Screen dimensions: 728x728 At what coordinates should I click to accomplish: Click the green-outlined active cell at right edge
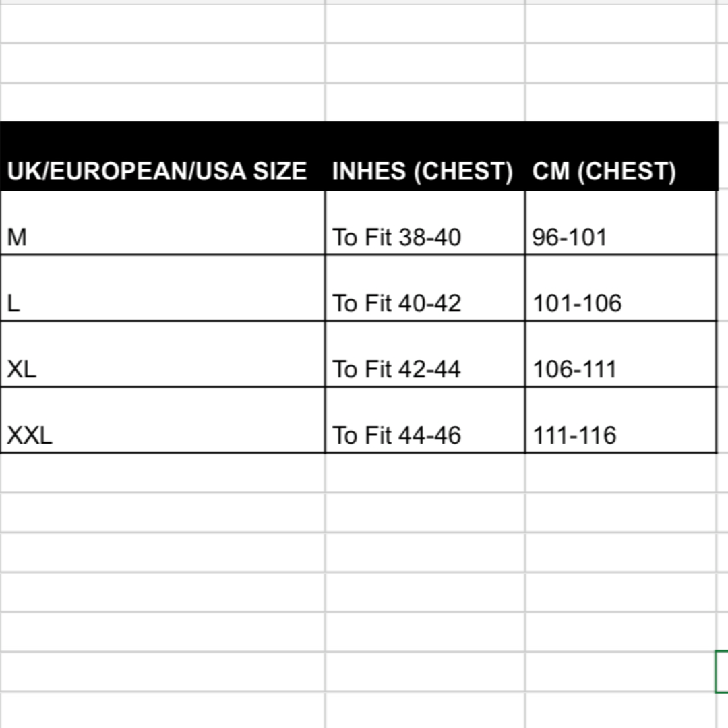[x=722, y=672]
